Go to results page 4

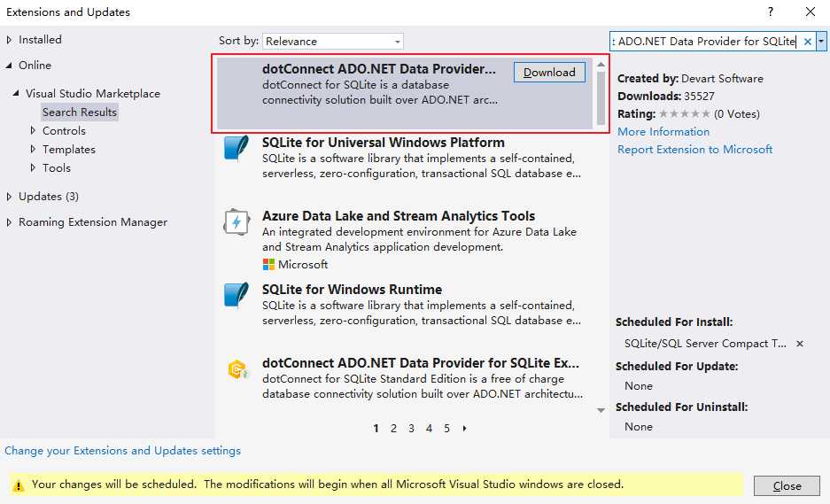tap(429, 429)
